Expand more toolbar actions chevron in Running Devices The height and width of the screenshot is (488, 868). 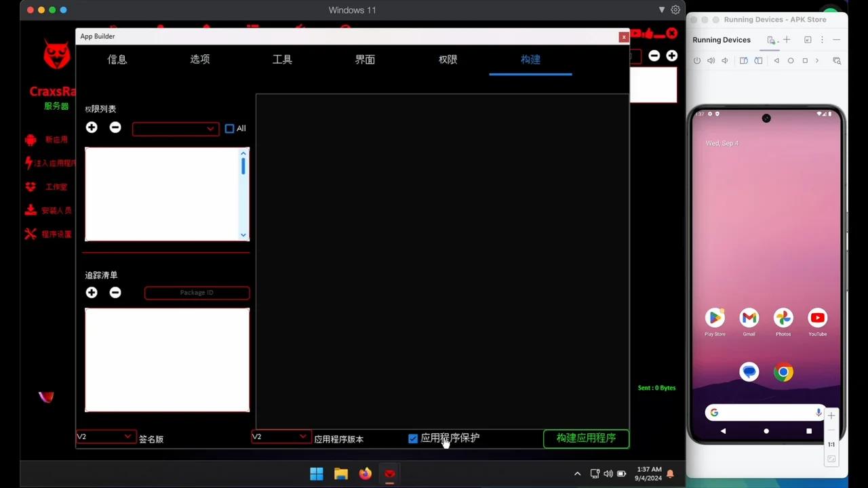(817, 60)
